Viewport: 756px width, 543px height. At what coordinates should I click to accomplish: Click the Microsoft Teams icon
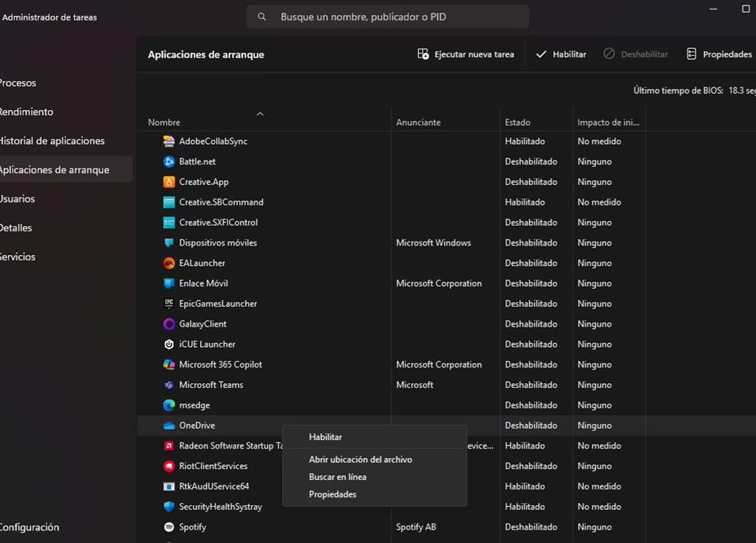169,385
